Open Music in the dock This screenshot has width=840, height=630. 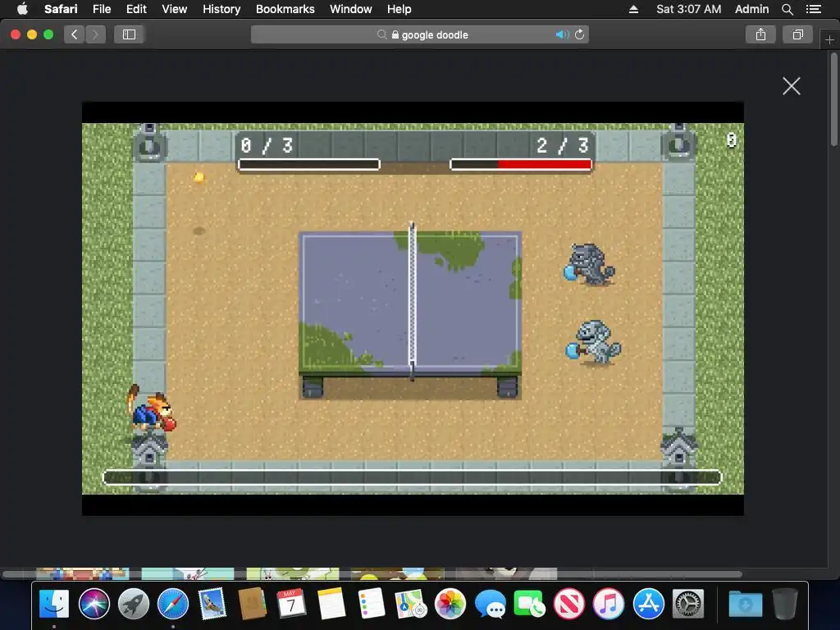coord(609,604)
